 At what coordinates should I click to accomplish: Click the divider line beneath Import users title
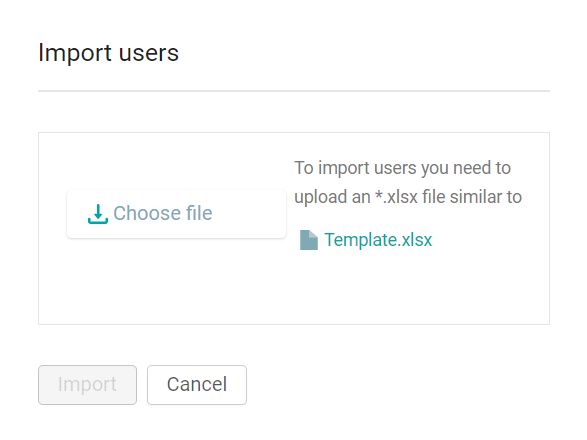point(294,91)
